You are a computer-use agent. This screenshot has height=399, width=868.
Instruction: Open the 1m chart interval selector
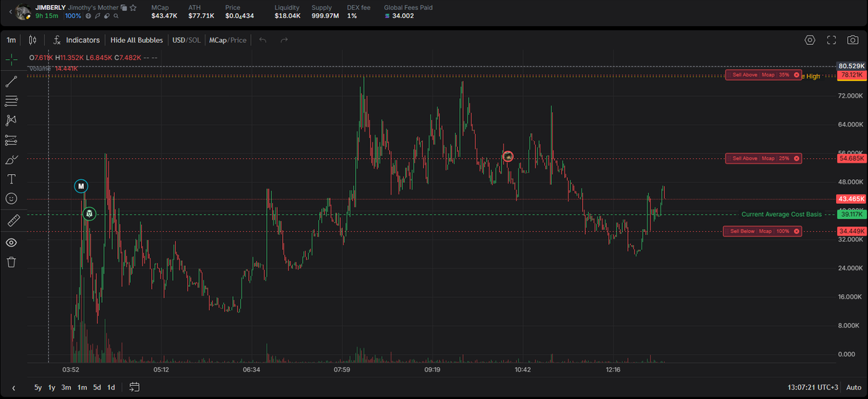point(11,40)
